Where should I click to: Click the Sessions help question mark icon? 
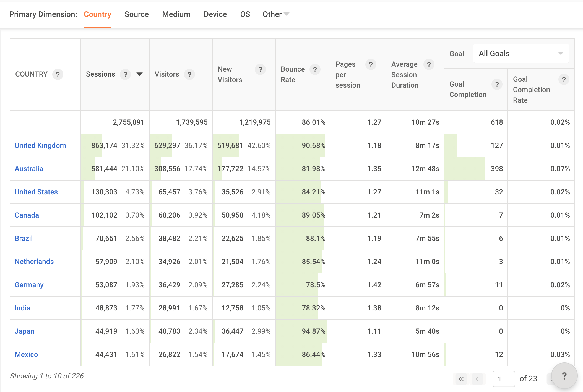pyautogui.click(x=125, y=74)
